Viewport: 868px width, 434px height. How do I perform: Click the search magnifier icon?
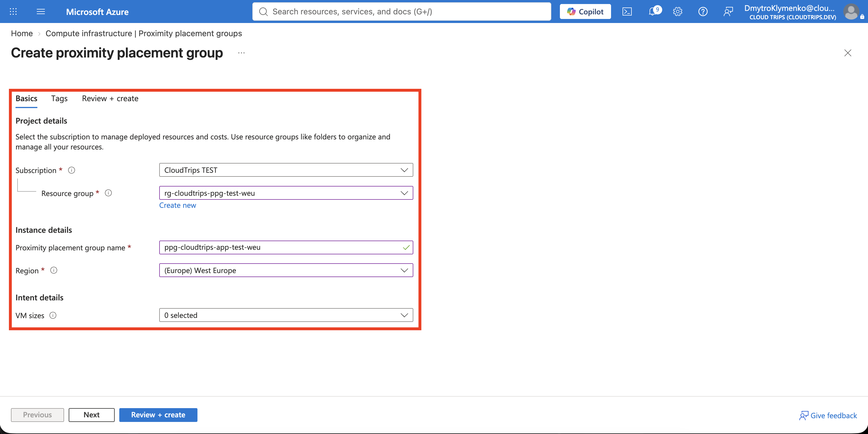coord(264,11)
